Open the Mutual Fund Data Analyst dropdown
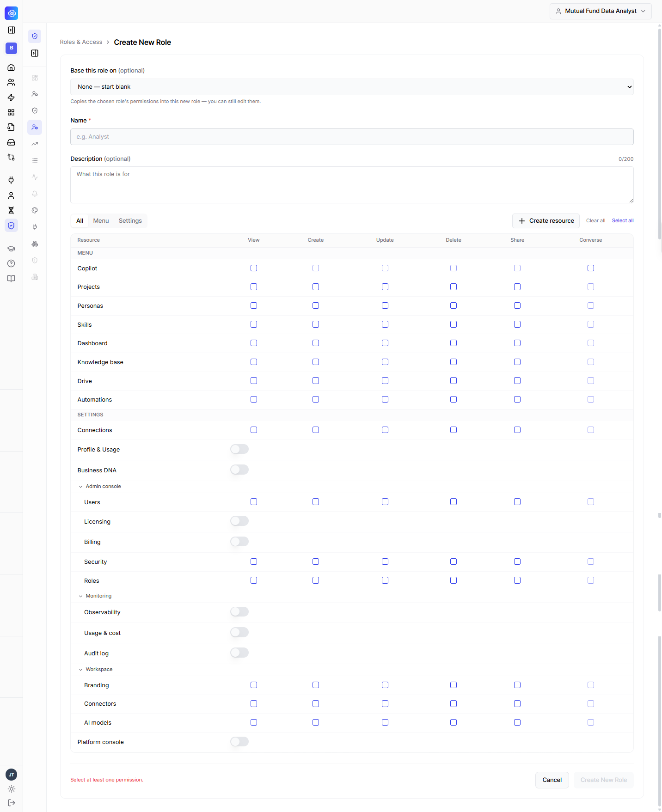The width and height of the screenshot is (662, 812). [x=601, y=11]
